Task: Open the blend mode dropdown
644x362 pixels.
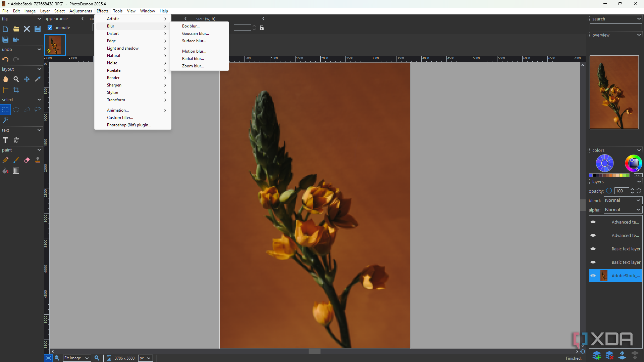Action: tap(623, 200)
